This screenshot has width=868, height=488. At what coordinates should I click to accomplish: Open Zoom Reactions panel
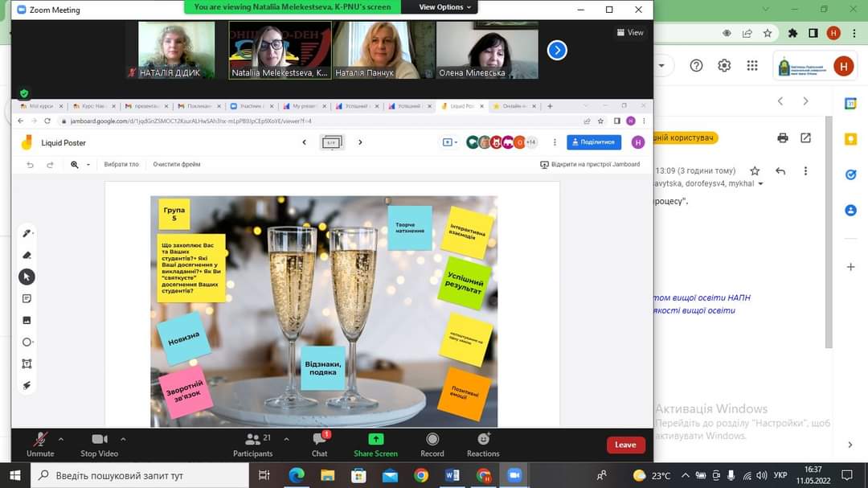[483, 444]
